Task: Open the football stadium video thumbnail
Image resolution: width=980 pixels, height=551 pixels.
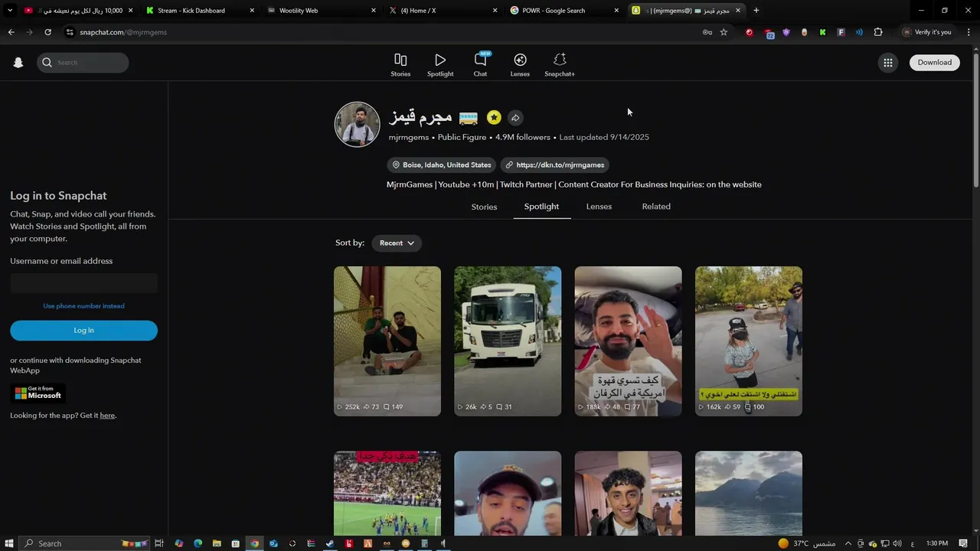Action: pos(387,494)
